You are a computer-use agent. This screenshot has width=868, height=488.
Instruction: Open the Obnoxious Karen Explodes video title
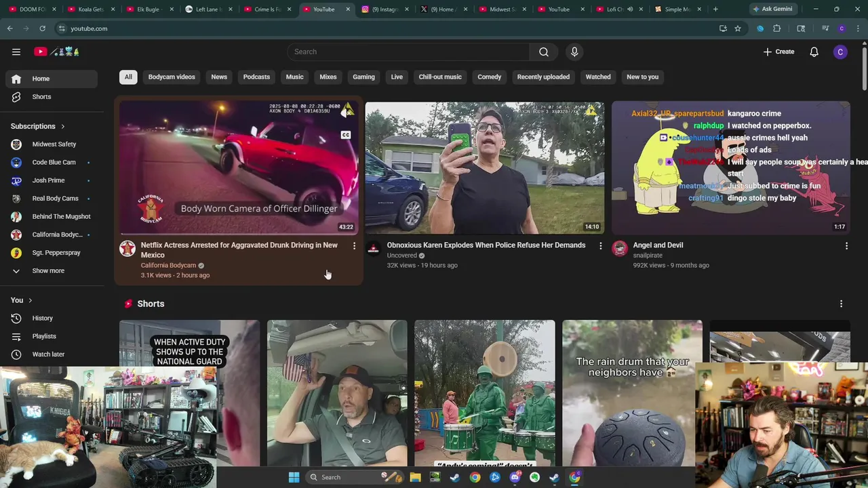point(486,245)
